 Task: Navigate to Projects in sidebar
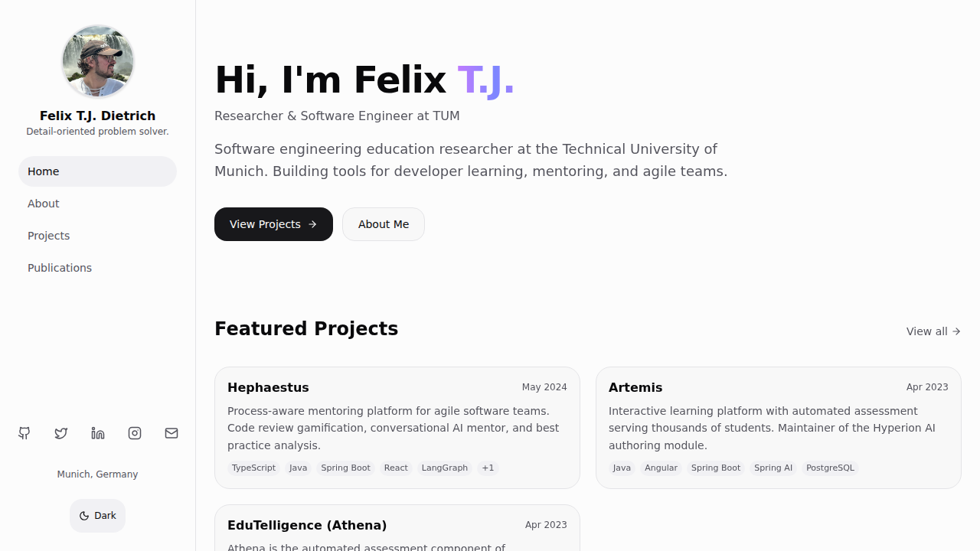click(49, 236)
